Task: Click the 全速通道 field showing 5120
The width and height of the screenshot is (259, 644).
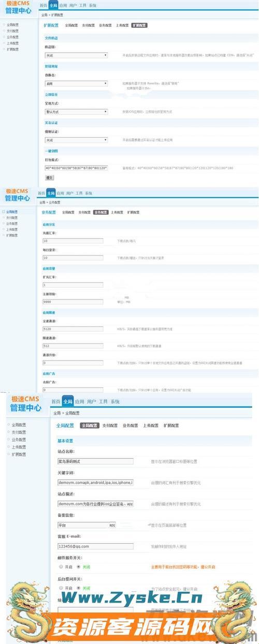Action: 73,328
